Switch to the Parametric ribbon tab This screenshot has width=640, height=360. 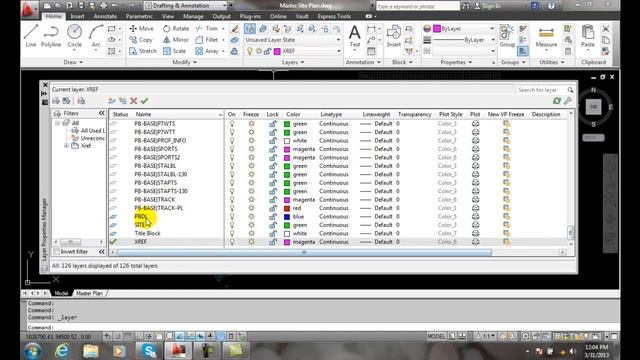coord(139,16)
